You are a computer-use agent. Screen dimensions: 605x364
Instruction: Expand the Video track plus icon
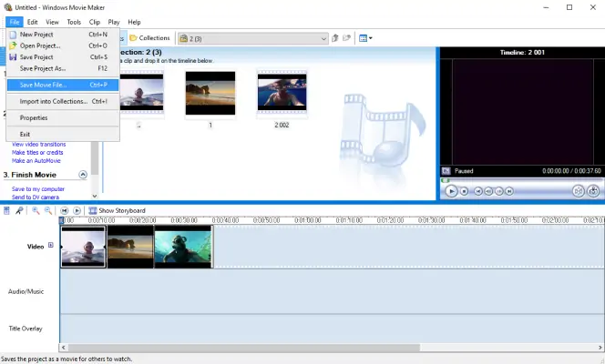(x=50, y=246)
